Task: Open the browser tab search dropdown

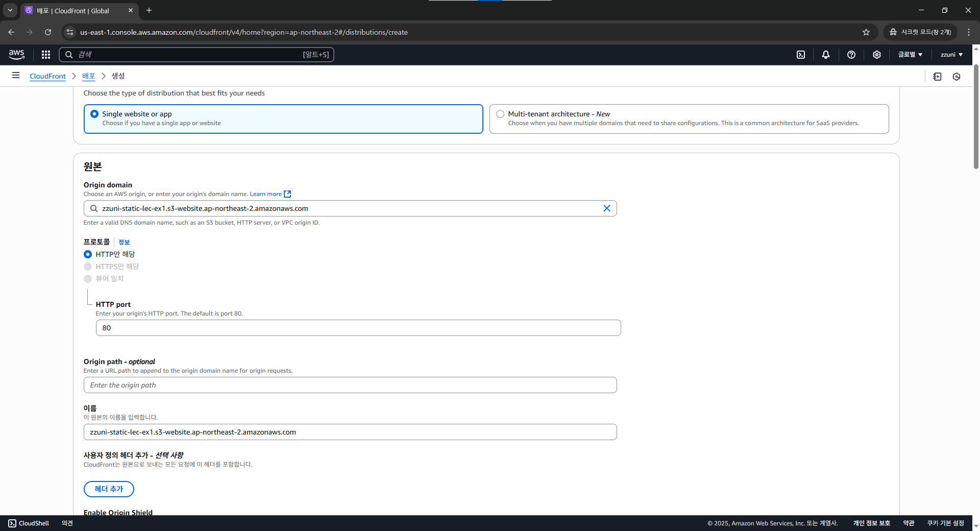Action: click(10, 10)
